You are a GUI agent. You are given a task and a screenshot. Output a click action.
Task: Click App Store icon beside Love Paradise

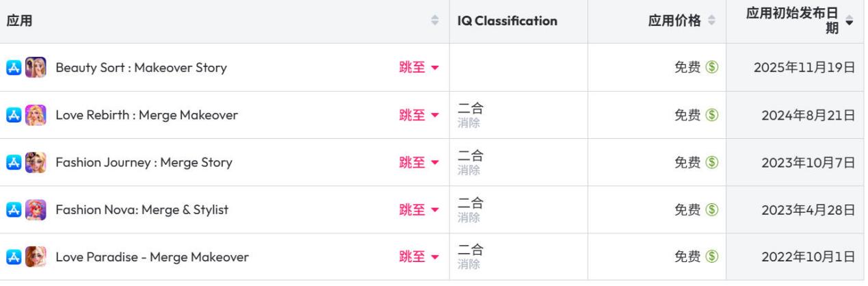[x=13, y=257]
